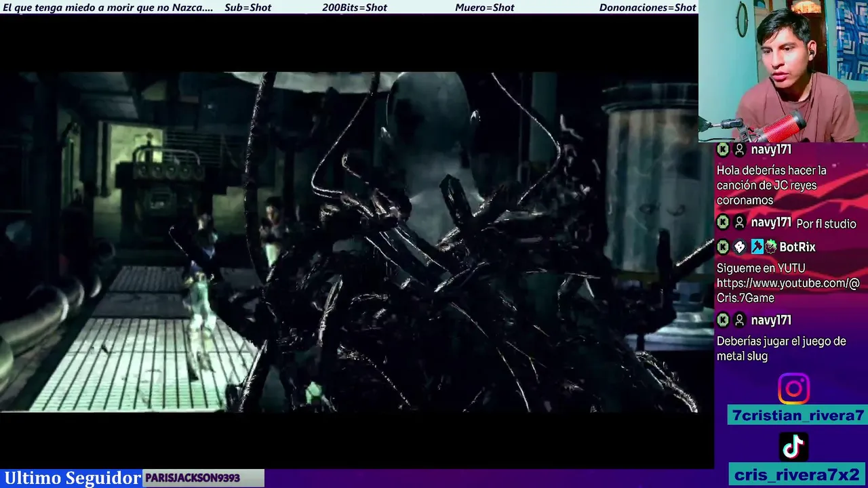This screenshot has height=488, width=868.
Task: Click the 'Dononaciones=Shot' banner text
Action: click(648, 7)
